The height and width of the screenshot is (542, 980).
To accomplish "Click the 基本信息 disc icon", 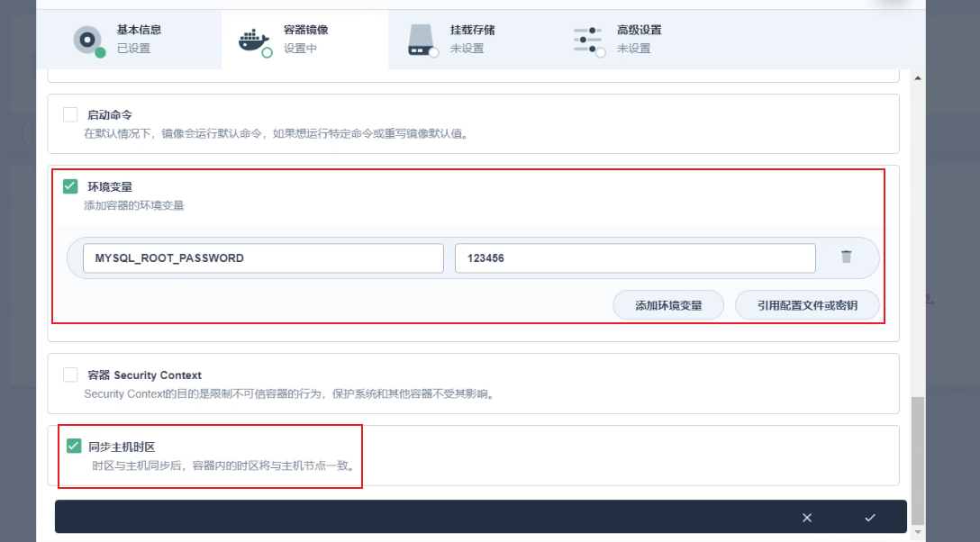I will 88,41.
